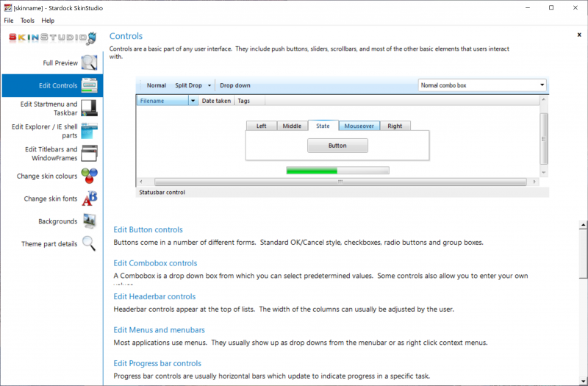The height and width of the screenshot is (386, 588).
Task: Click the preview horizontal scrollbar thumb
Action: click(x=340, y=182)
